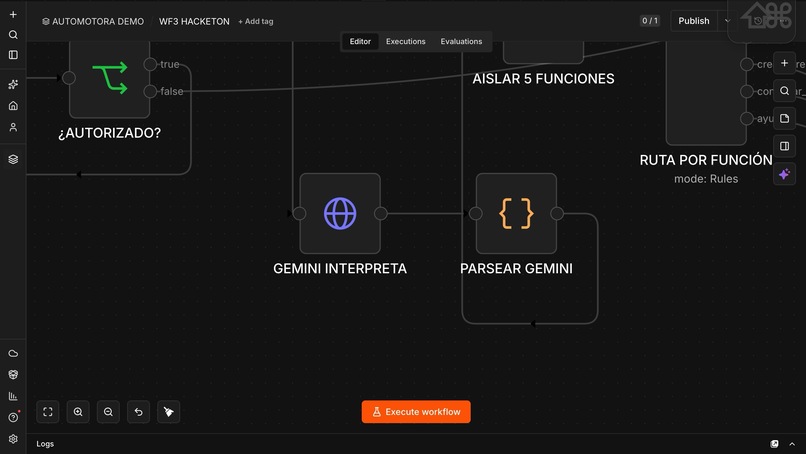
Task: Click the input handle of ¿AUTORIZADO? node
Action: [69, 78]
